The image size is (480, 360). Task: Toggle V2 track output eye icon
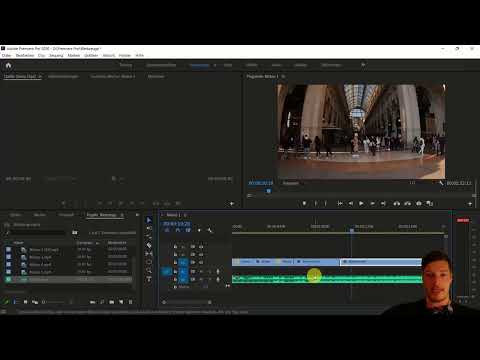[x=201, y=254]
